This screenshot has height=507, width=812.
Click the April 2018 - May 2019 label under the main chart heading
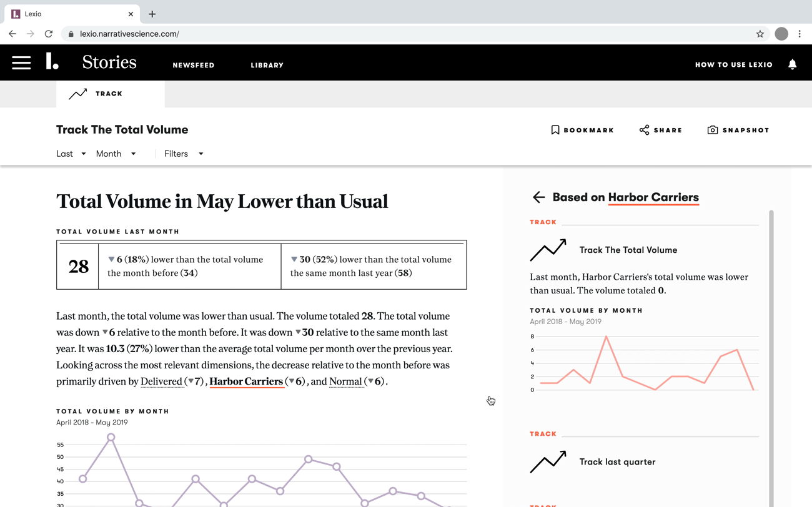(x=92, y=423)
